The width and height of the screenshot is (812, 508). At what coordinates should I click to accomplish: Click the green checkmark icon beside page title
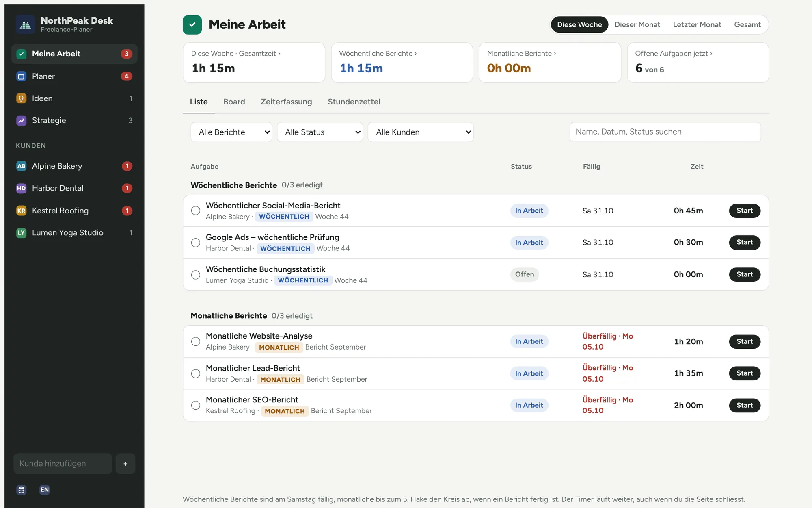coord(192,25)
